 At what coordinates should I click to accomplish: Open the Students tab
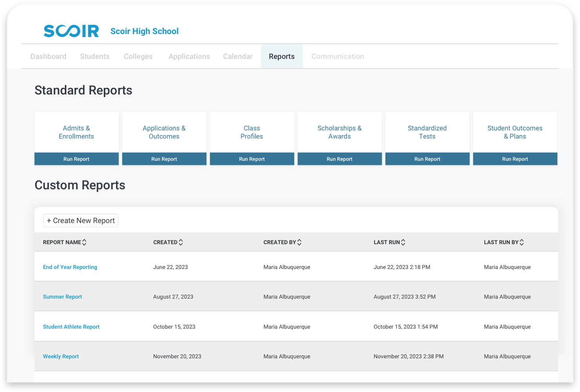pyautogui.click(x=94, y=56)
